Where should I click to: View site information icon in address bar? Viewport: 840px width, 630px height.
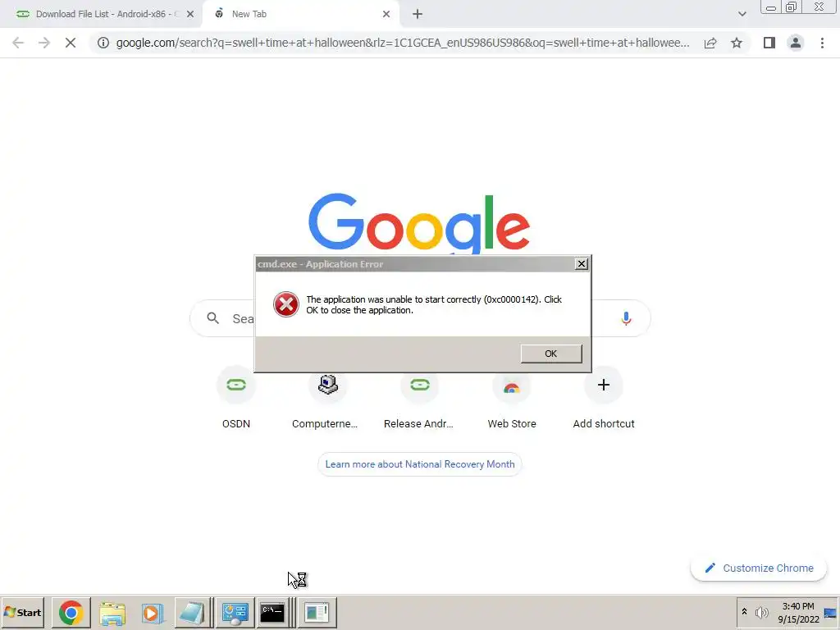(103, 43)
